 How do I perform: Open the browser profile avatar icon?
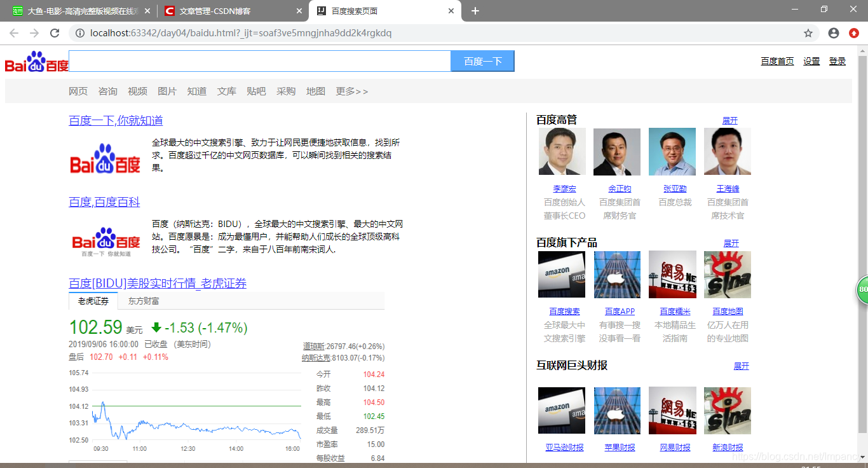pyautogui.click(x=833, y=32)
